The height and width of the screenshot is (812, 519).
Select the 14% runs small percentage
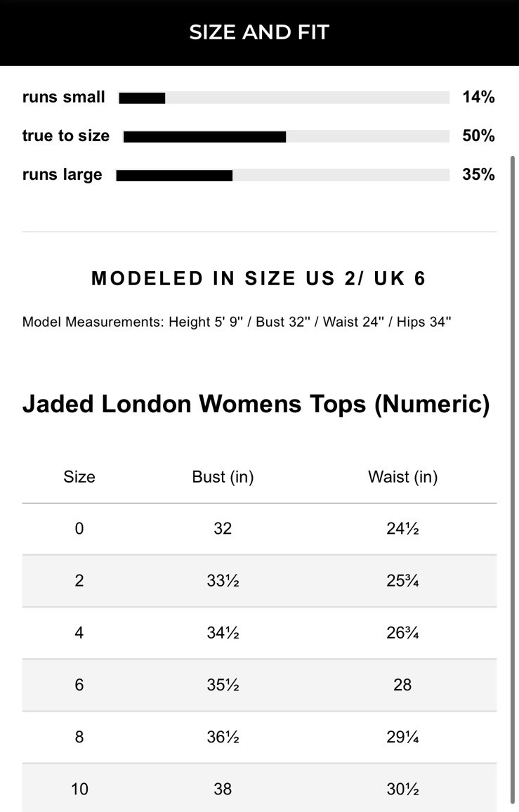478,98
